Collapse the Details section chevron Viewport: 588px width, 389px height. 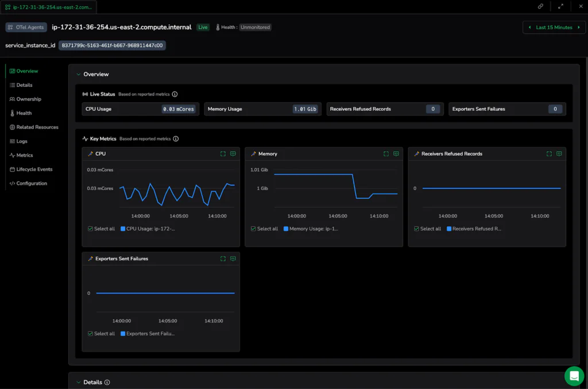[78, 382]
